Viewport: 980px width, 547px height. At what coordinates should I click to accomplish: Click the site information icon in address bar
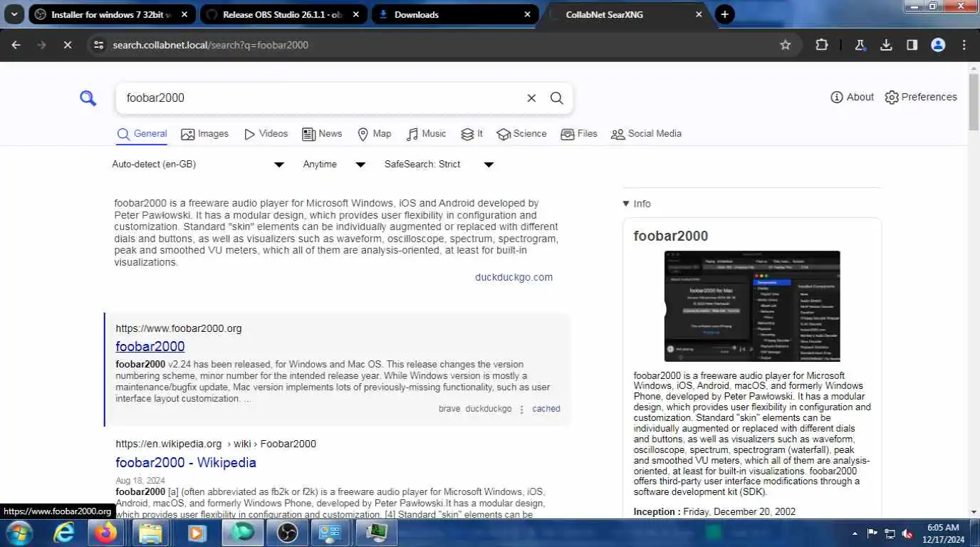pos(99,45)
